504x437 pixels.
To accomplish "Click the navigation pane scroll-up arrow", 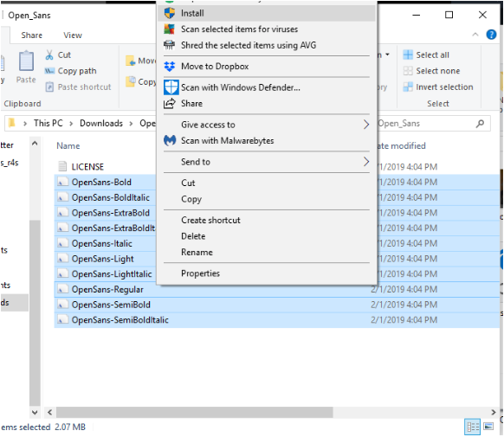I will 35,144.
